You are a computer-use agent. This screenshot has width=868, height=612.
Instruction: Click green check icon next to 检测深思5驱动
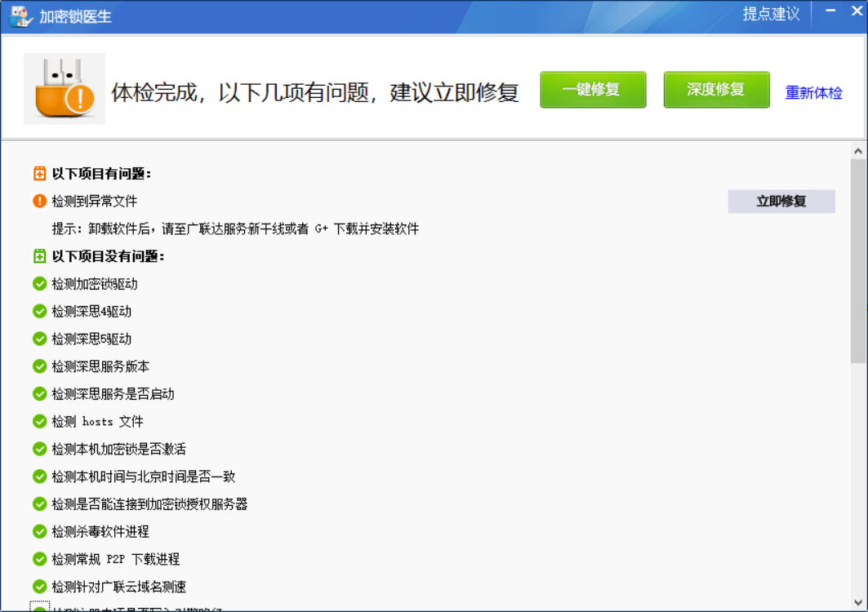click(x=39, y=339)
